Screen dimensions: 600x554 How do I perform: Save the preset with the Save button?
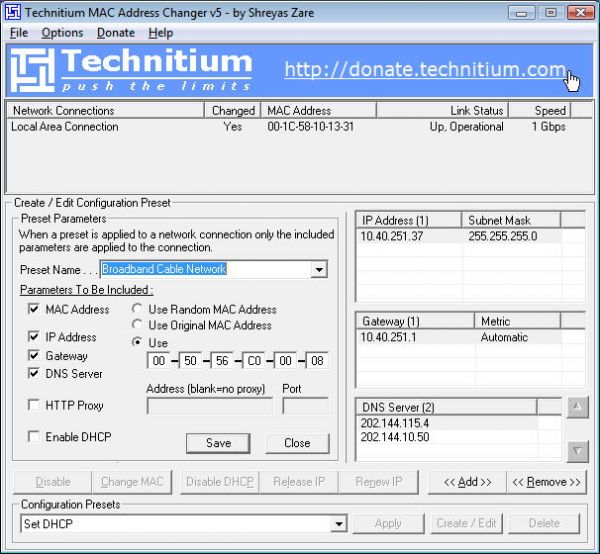[x=218, y=443]
